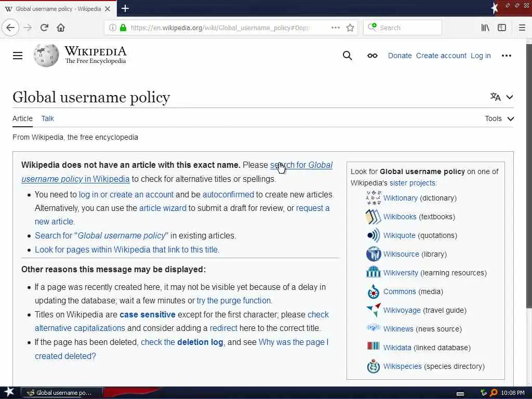Click 'Look for pages within Wikipedia' link
Screen dimensions: 532x399
pos(127,249)
